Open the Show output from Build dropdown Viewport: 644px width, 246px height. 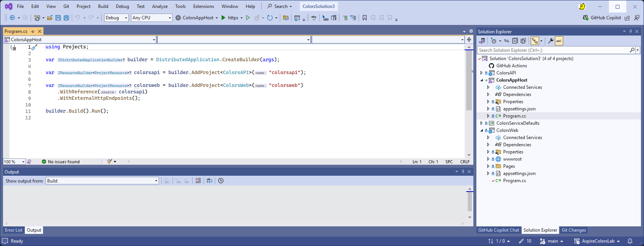[102, 181]
